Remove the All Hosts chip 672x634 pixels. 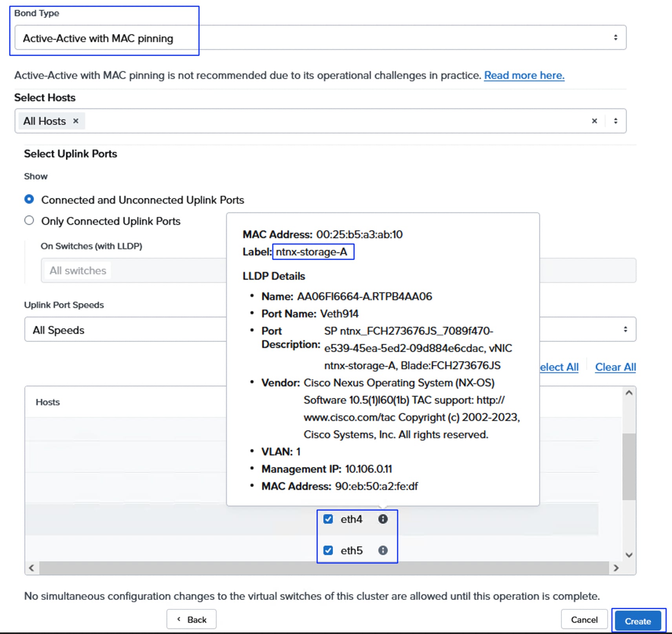pyautogui.click(x=76, y=121)
